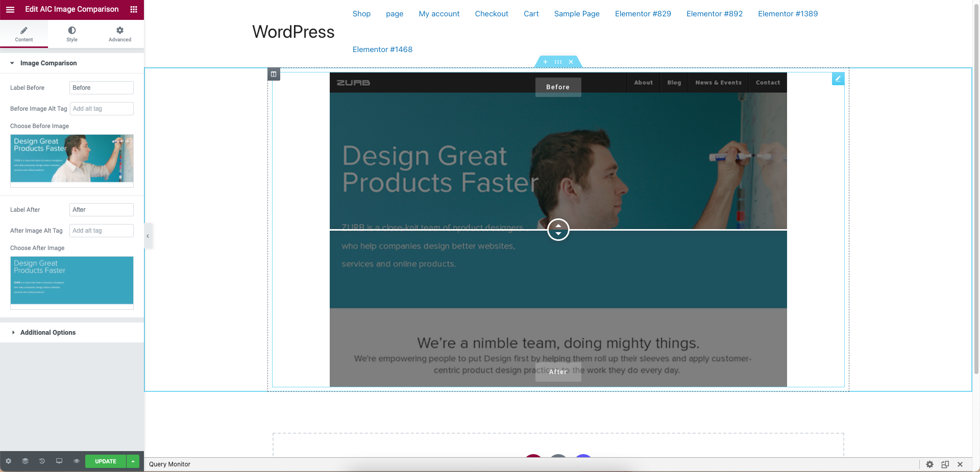Viewport: 980px width, 472px height.
Task: Open the Elementor hamburger menu
Action: click(x=10, y=9)
